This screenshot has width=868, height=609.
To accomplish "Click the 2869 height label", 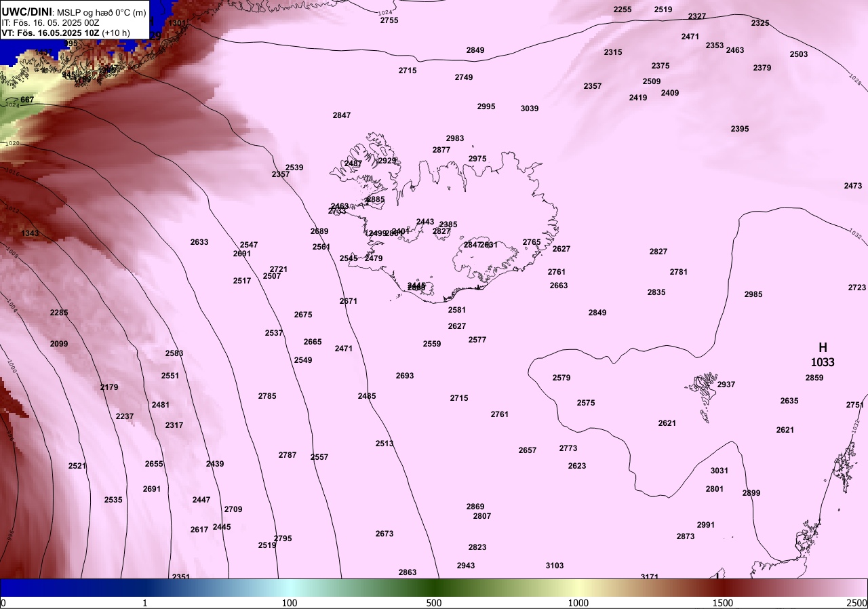I will coord(475,507).
